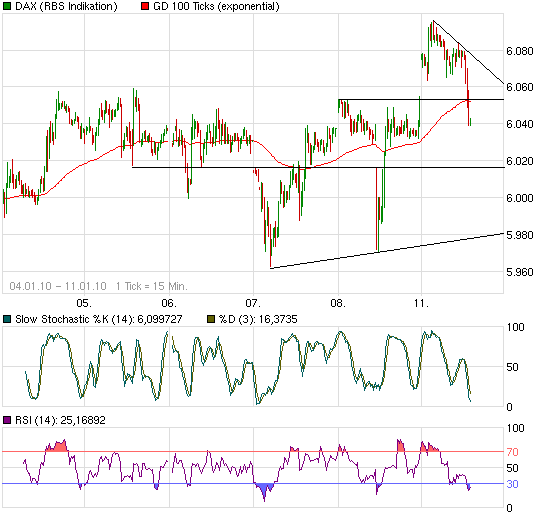Click the '1 Tick = 15 Min.' text
Viewport: 545px width, 516px height.
coord(152,286)
